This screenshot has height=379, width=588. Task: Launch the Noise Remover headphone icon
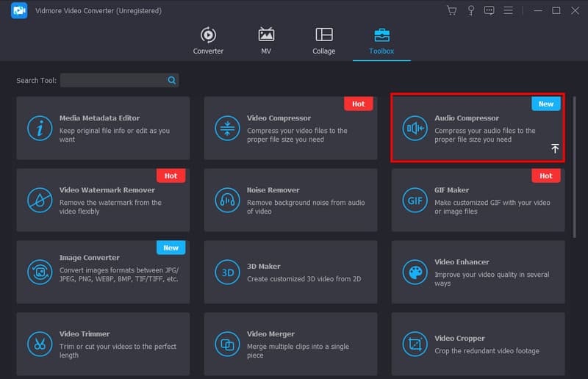click(228, 200)
